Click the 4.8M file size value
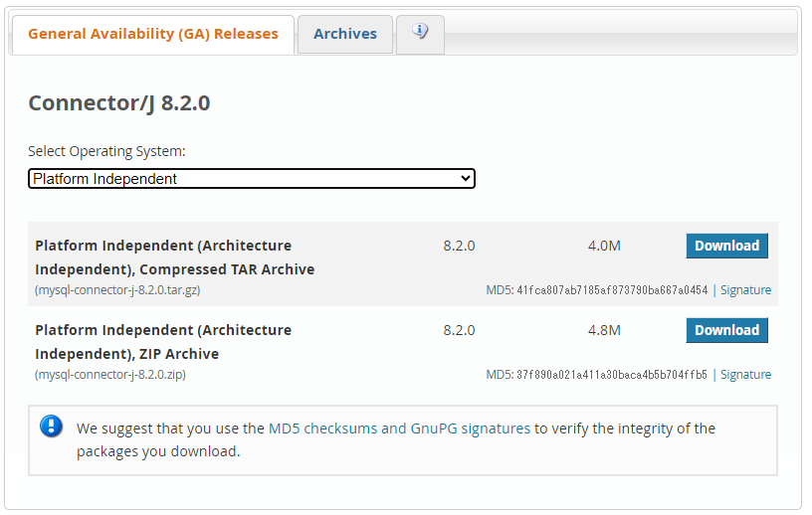 point(604,330)
